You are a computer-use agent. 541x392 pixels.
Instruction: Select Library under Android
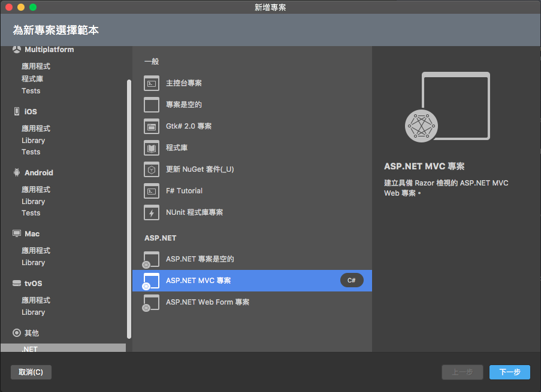click(34, 201)
